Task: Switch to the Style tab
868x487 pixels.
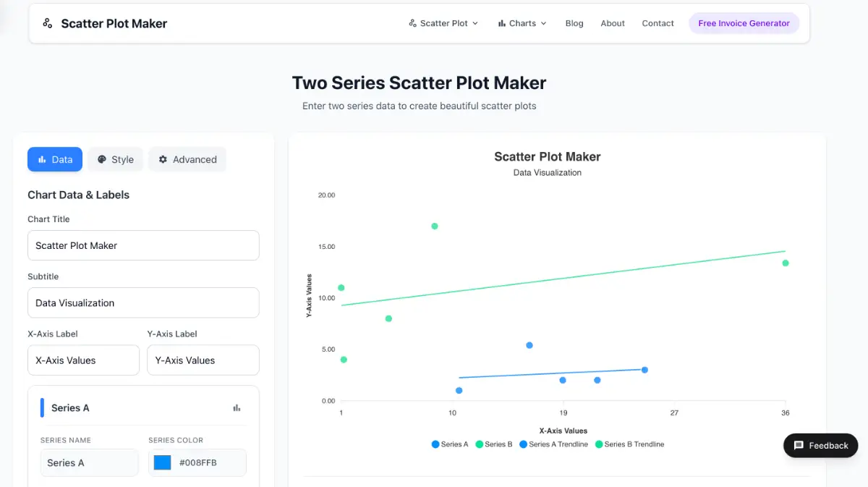Action: click(x=115, y=159)
